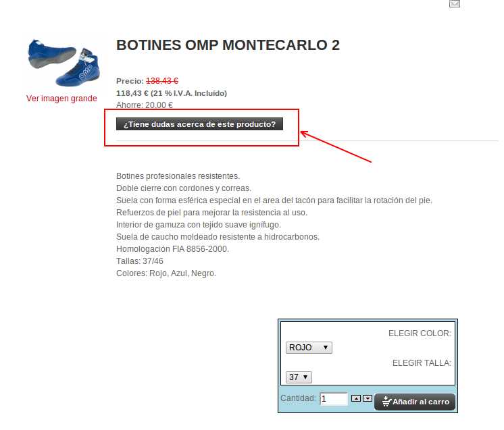This screenshot has width=504, height=430.
Task: Click the 'BOTINES OMP MONTECARLO 2' heading
Action: tap(228, 45)
